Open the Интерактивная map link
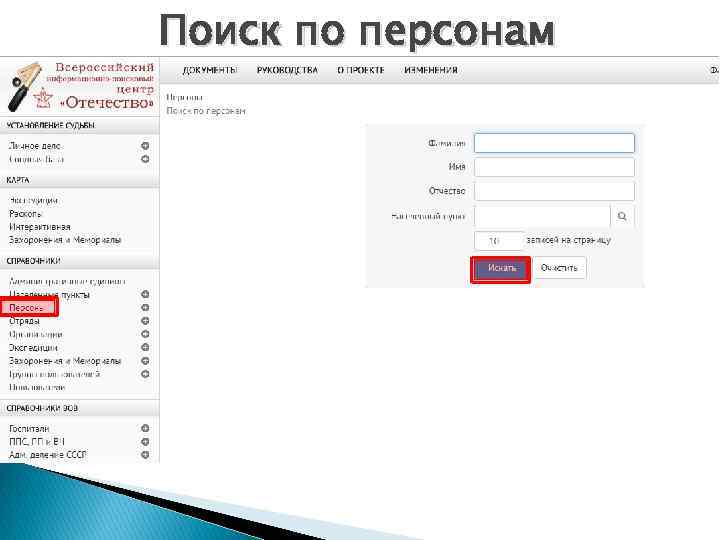720x540 pixels. pos(39,227)
